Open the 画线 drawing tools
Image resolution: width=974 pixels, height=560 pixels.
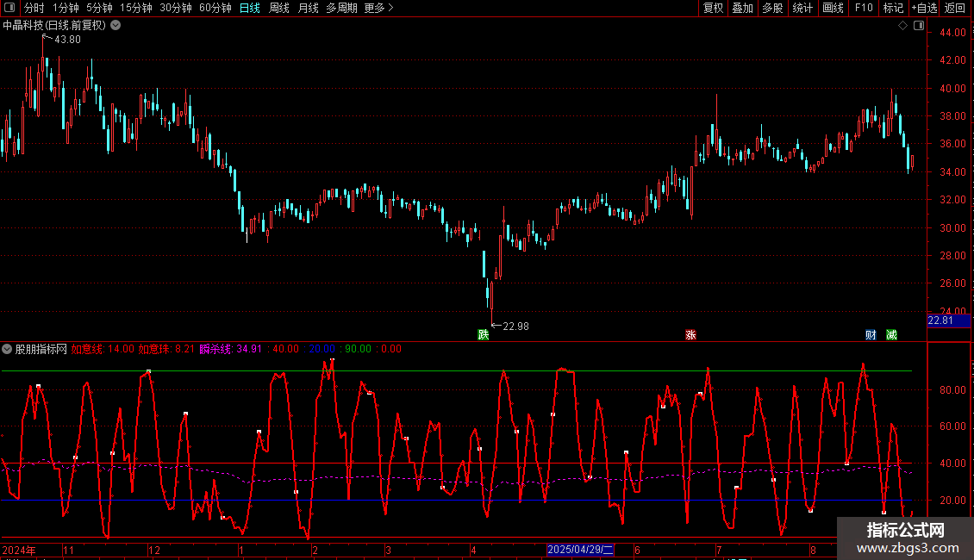(833, 8)
